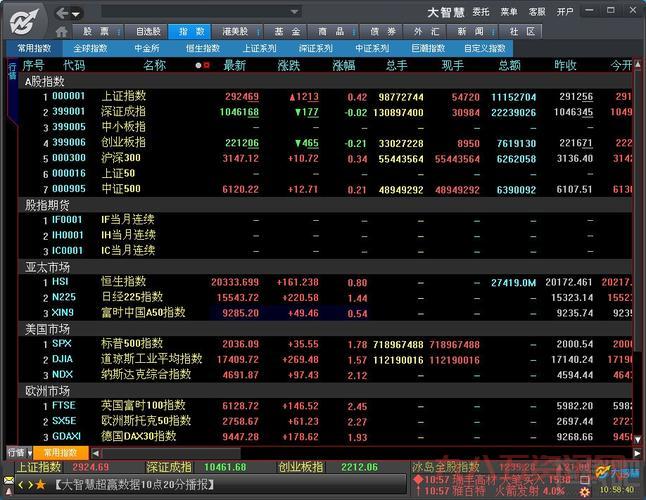The image size is (646, 500).
Task: Open the 行情 dropdown at bottom left
Action: (x=20, y=452)
